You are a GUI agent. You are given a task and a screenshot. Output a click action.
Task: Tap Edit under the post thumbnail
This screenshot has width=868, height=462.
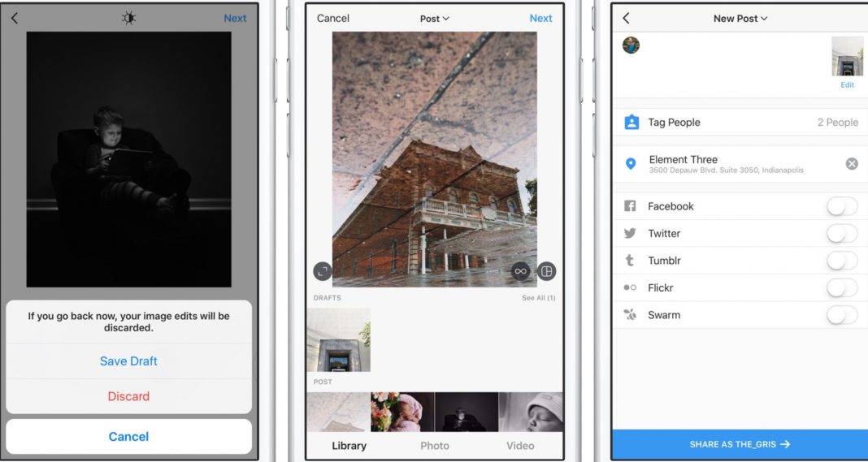(x=847, y=84)
